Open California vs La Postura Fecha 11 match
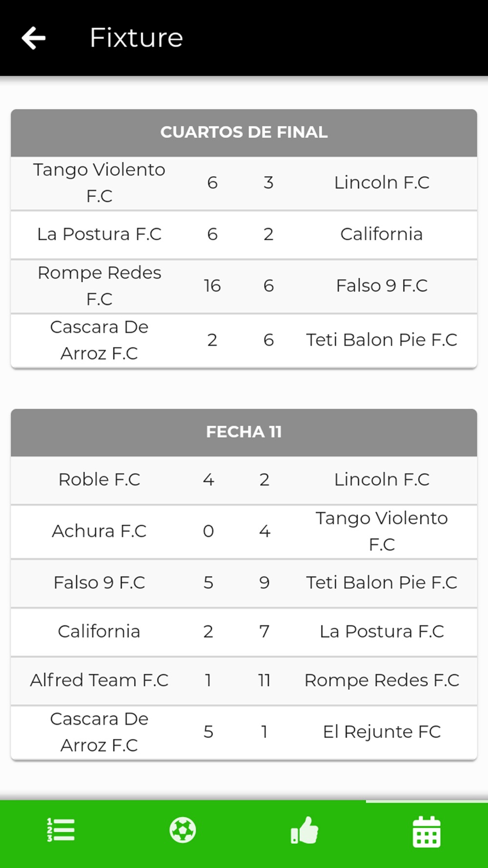This screenshot has width=488, height=868. coord(244,632)
